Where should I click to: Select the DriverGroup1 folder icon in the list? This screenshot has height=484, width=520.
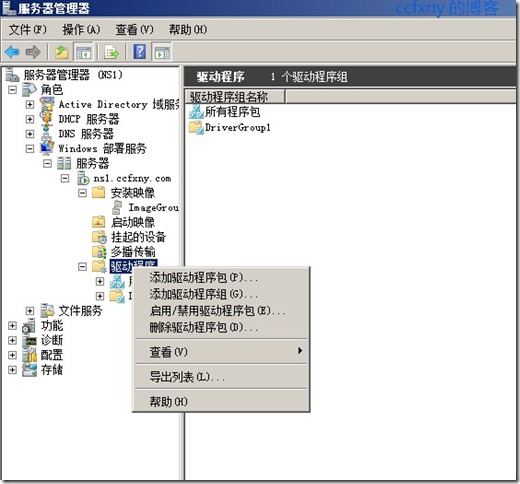click(x=196, y=128)
